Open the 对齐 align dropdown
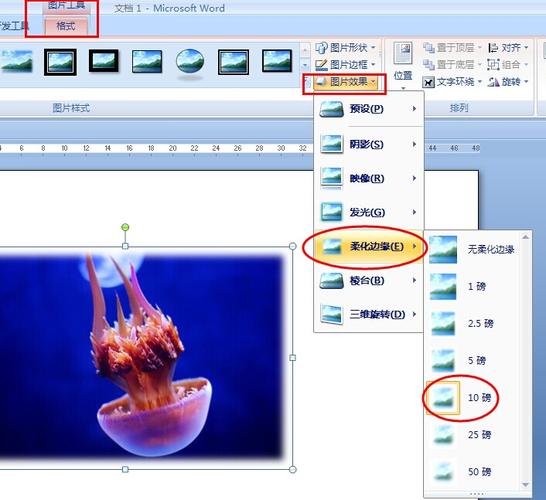Screen dimensions: 546x500 tap(508, 48)
